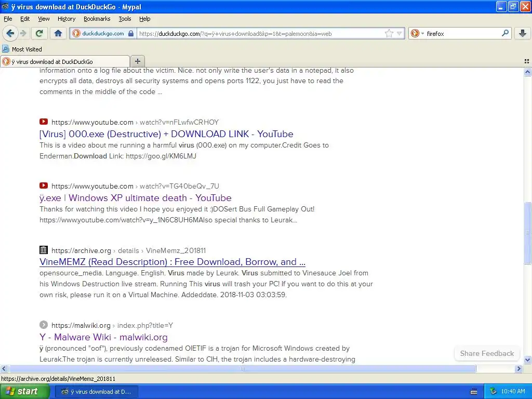This screenshot has height=399, width=532.
Task: Click YouTube favicon beside watch?v=TG40beQv_7U
Action: tap(44, 185)
